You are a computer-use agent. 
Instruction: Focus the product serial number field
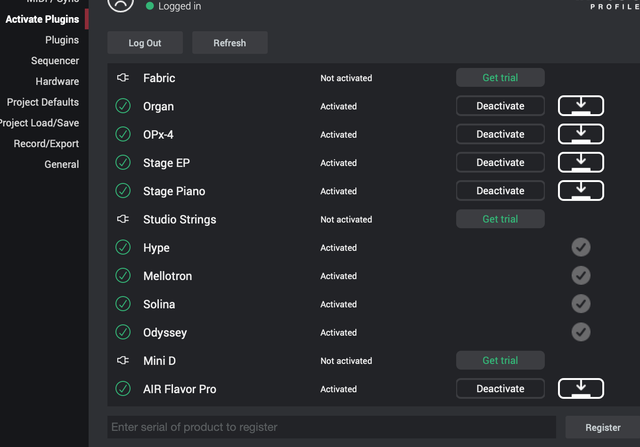331,427
